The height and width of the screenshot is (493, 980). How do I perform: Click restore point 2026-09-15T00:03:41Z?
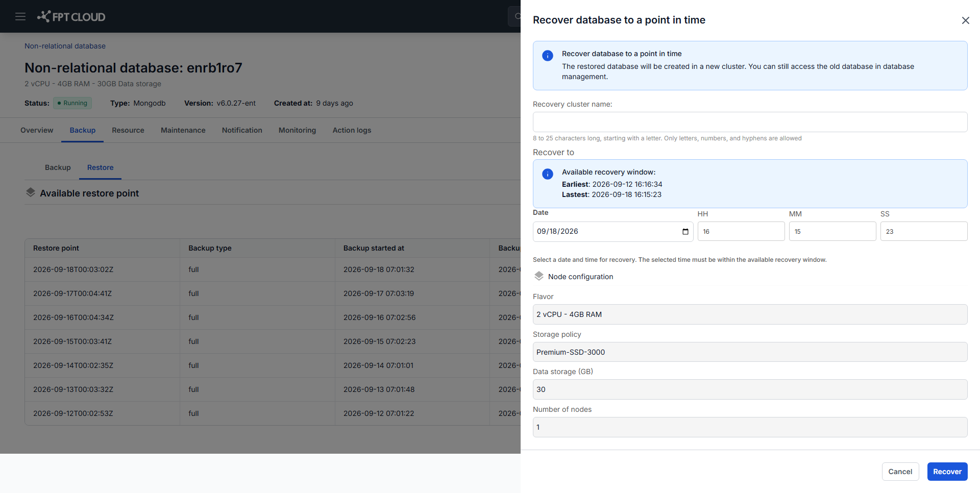[72, 341]
